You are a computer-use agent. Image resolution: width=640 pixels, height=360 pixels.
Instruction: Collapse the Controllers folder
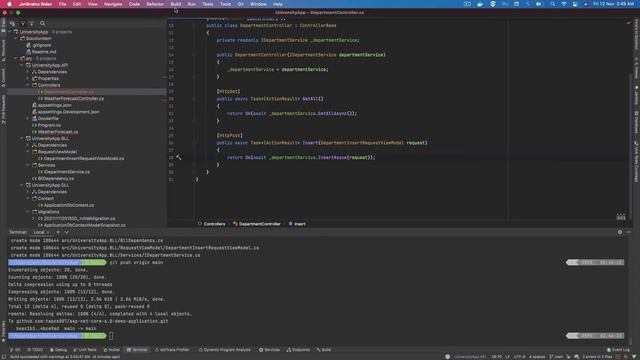28,85
